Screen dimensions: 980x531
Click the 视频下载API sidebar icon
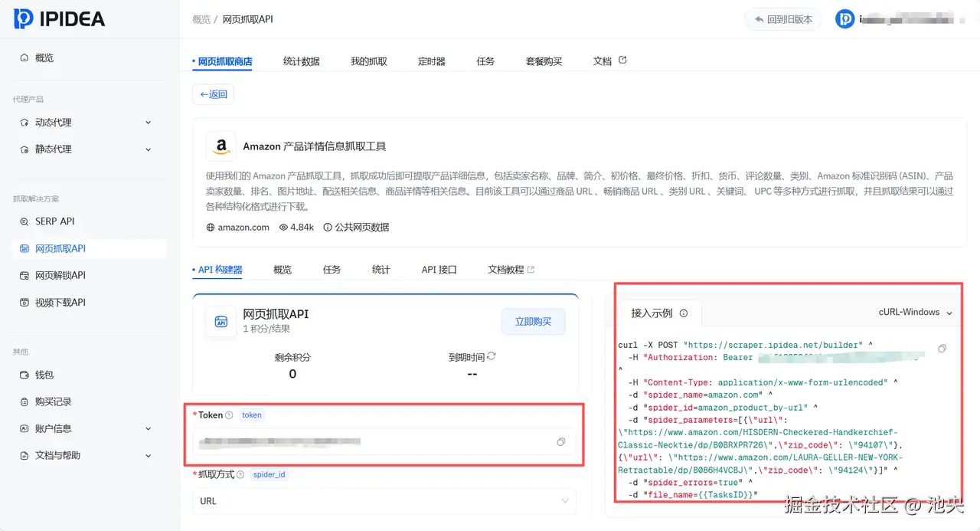click(x=24, y=303)
